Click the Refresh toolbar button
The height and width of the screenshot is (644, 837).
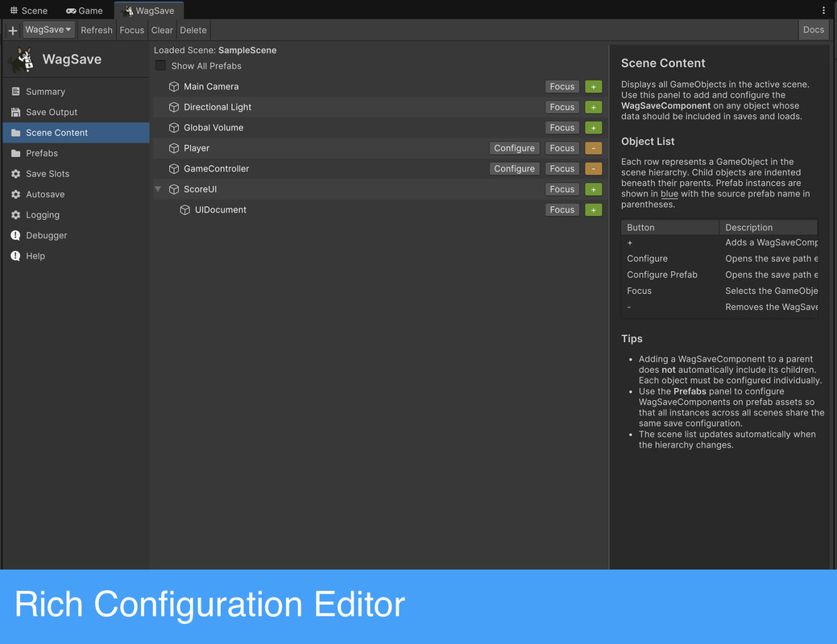click(97, 31)
